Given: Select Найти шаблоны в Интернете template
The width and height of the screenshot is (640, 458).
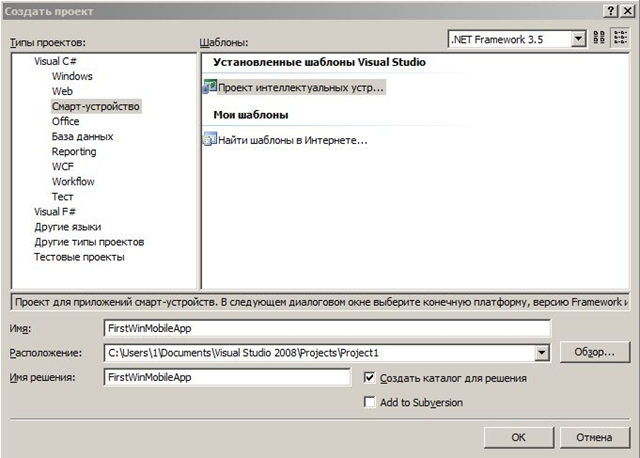Looking at the screenshot, I should click(293, 140).
